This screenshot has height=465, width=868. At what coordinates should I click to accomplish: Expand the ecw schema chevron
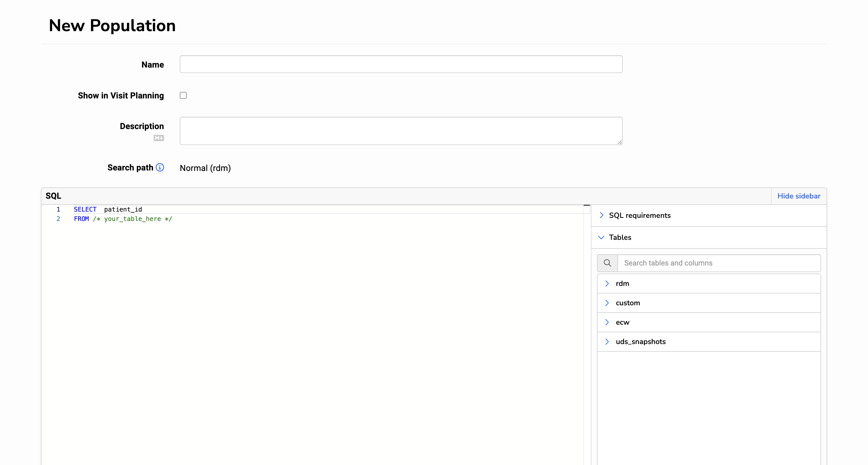607,322
